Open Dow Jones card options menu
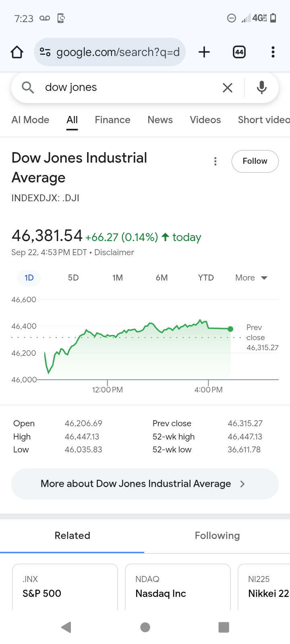 215,161
